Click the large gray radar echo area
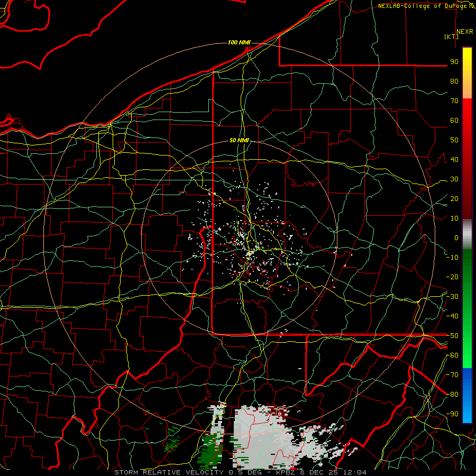This screenshot has width=476, height=476. coord(264,437)
